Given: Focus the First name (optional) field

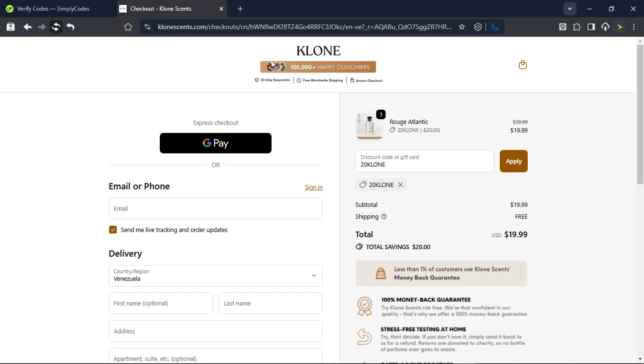Looking at the screenshot, I should click(x=161, y=303).
